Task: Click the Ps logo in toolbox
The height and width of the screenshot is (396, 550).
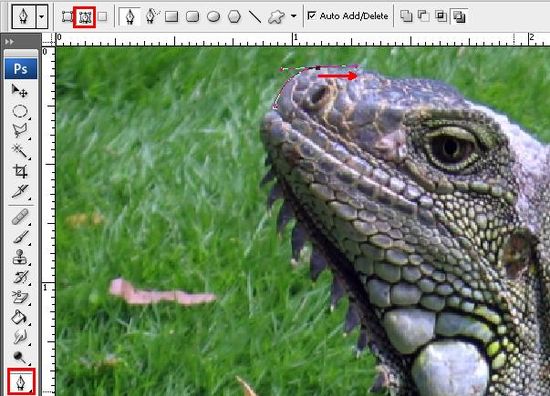Action: [x=21, y=69]
